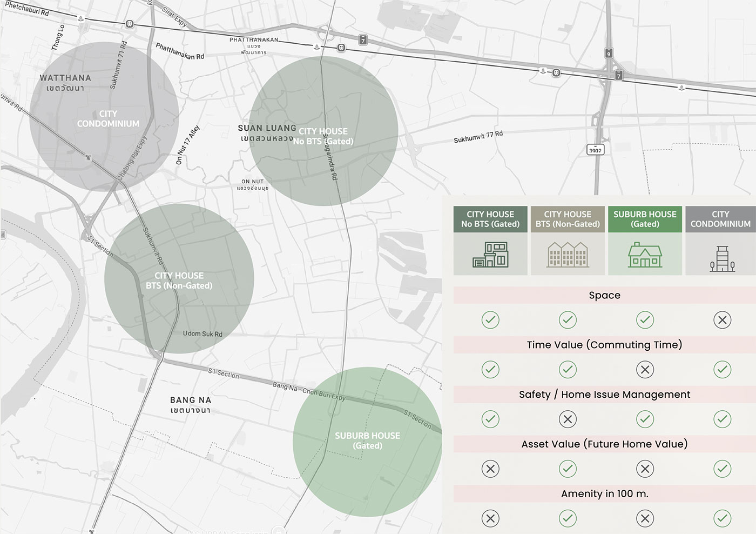The width and height of the screenshot is (756, 534).
Task: Select the Suburb House (Gated) green house icon
Action: click(x=645, y=255)
